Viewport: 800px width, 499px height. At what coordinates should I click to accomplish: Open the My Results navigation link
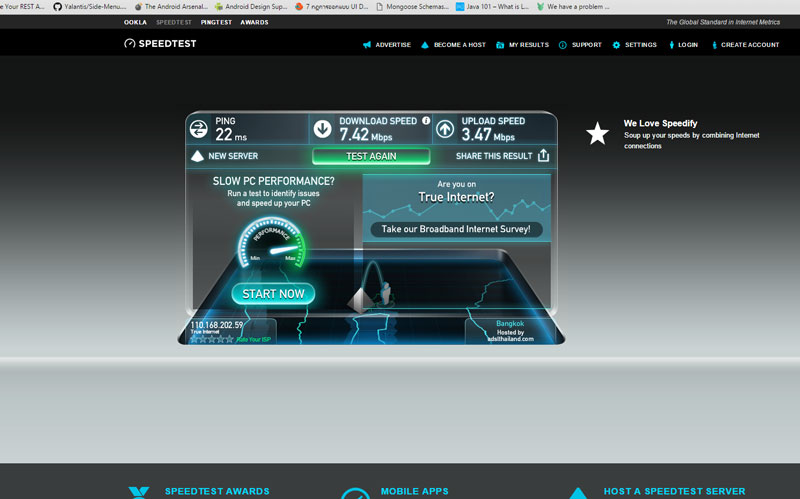529,45
